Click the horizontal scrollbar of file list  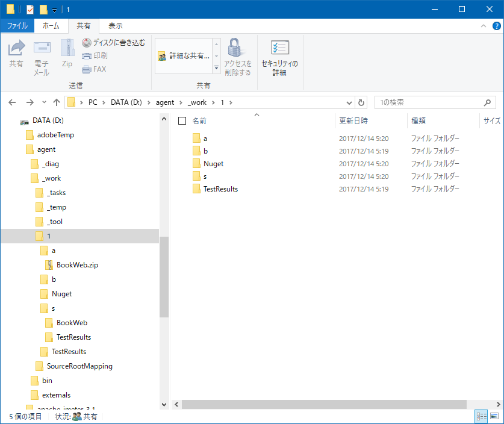pos(324,404)
